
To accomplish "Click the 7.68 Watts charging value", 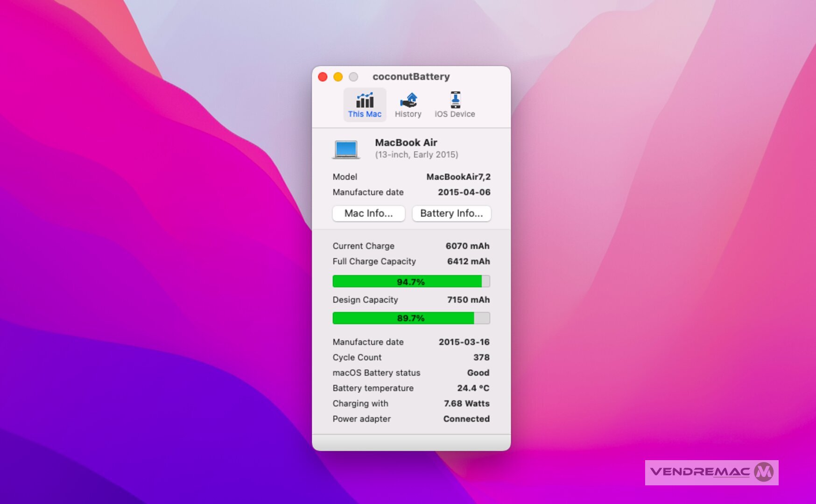I will [x=466, y=404].
